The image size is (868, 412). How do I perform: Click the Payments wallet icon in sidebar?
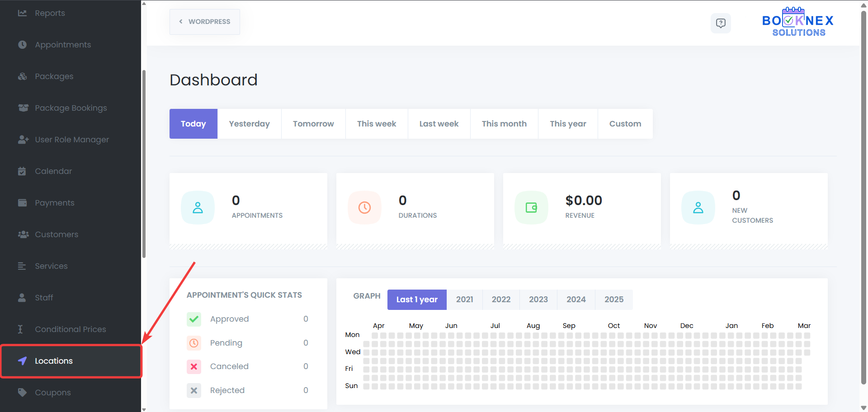(x=22, y=203)
